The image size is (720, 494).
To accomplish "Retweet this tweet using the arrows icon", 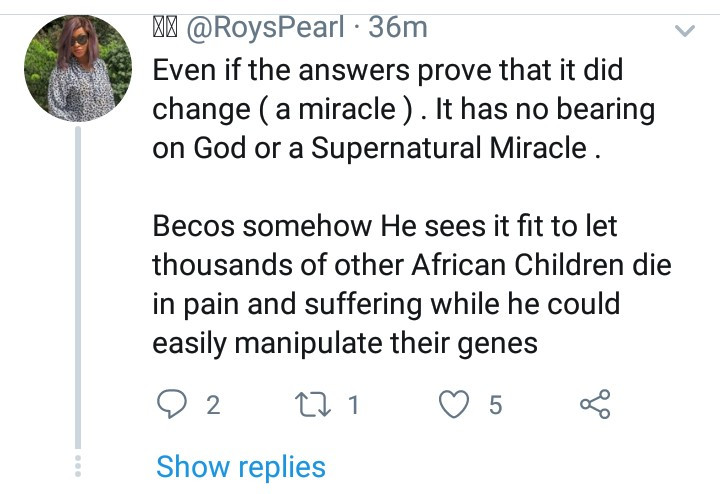I will 317,404.
